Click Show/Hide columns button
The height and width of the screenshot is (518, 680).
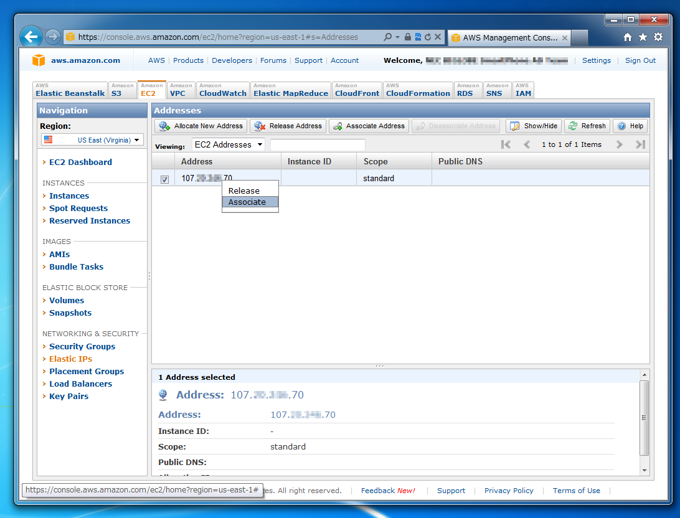[534, 126]
